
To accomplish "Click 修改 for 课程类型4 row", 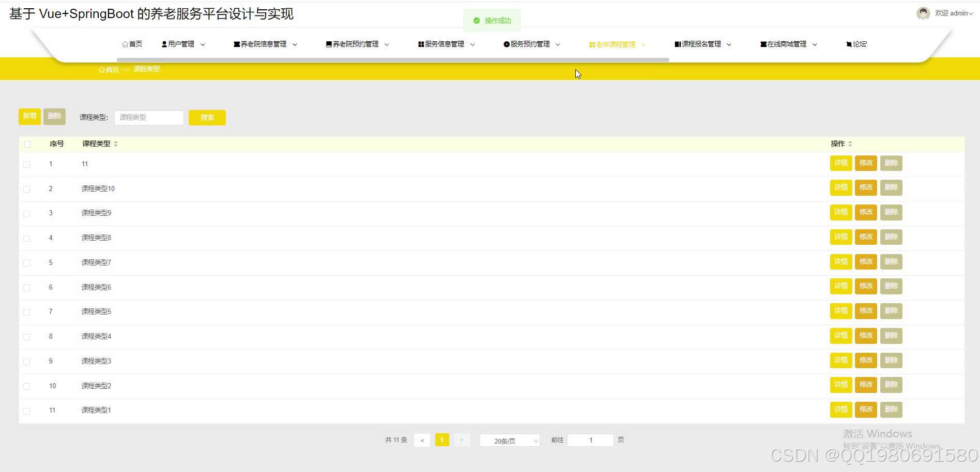I will coord(866,336).
